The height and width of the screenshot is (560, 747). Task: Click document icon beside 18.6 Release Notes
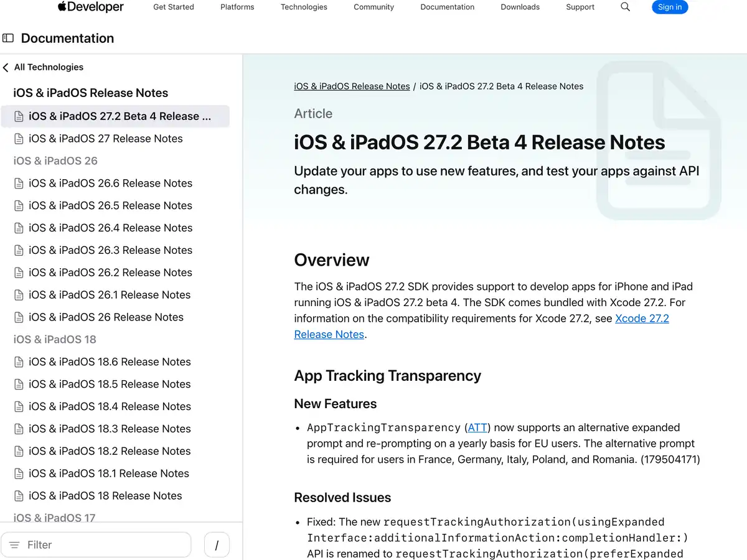(19, 362)
